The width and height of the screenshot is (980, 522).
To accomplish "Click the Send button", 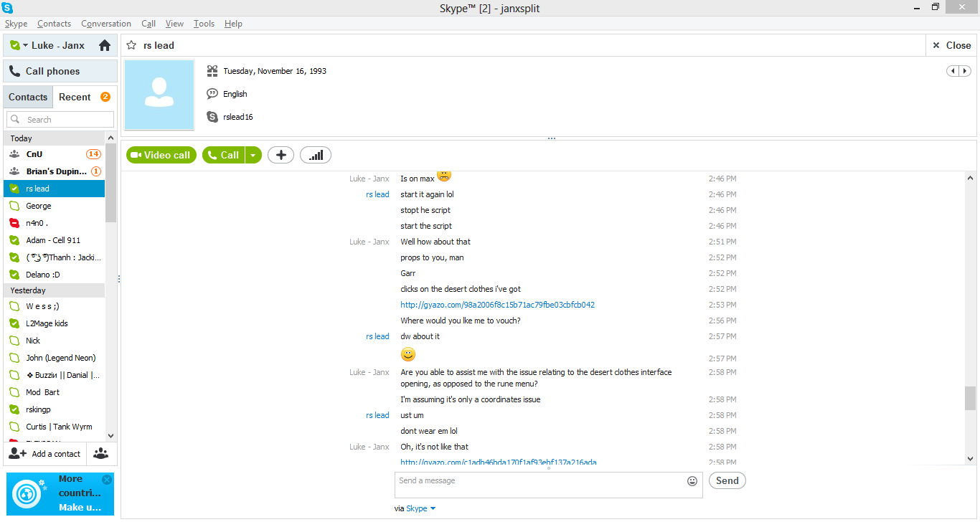I will (727, 480).
